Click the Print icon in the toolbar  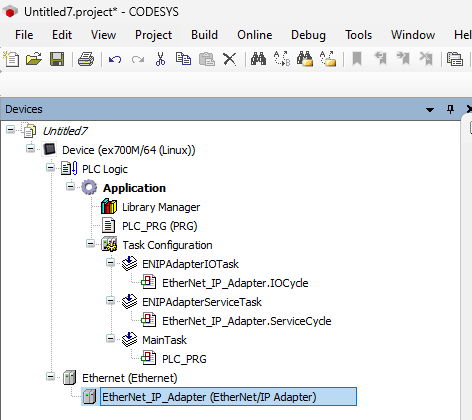86,59
